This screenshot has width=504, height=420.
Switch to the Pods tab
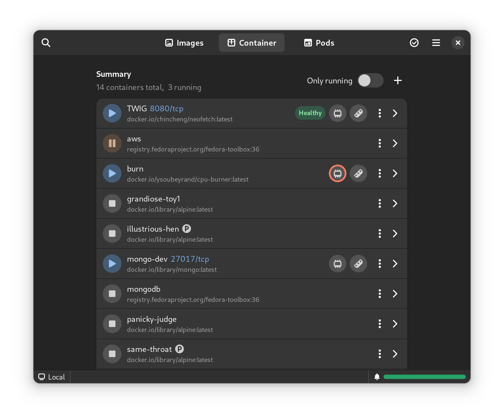319,43
